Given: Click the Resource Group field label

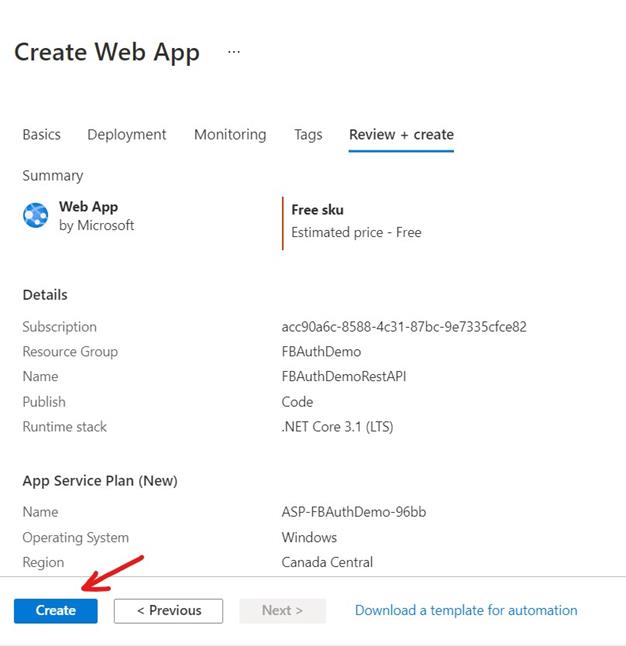Looking at the screenshot, I should pos(70,352).
